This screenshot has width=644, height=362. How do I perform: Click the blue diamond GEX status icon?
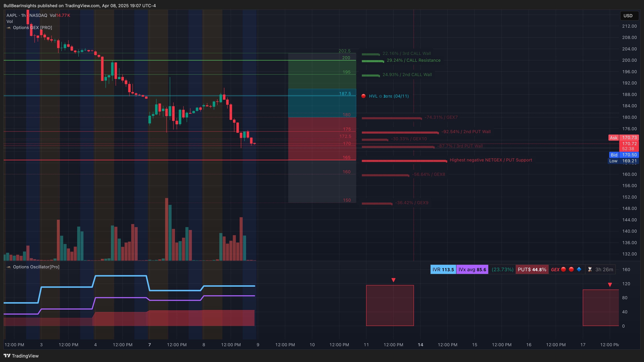click(579, 269)
